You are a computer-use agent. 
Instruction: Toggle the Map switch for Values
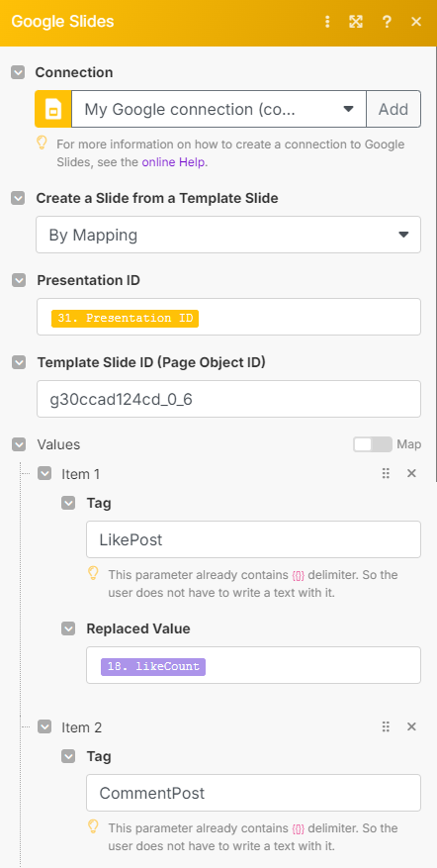(x=373, y=444)
